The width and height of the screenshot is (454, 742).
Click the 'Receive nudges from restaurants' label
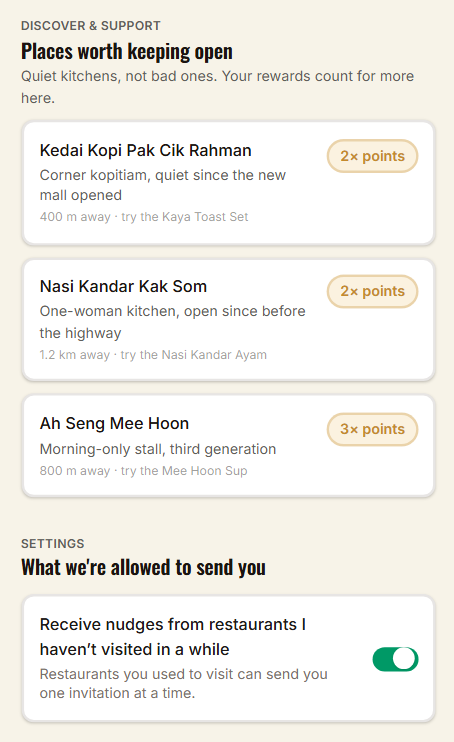[173, 636]
